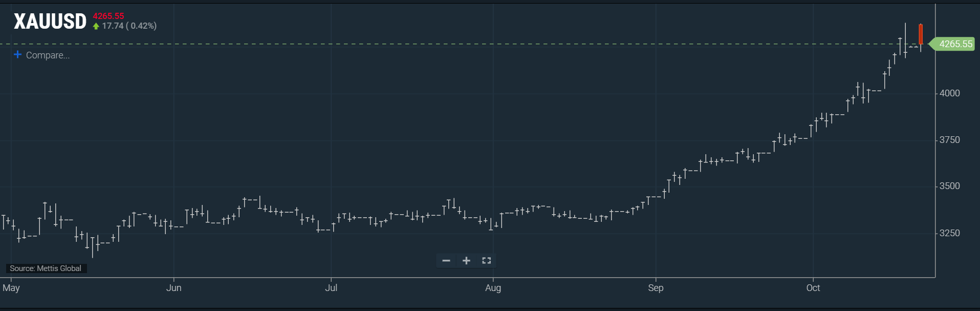Click into the Compare... symbol field
Screen dimensions: 980x311
48,55
